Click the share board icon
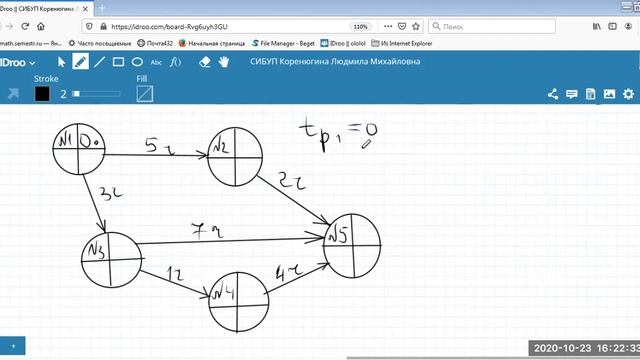The height and width of the screenshot is (360, 640). pos(553,94)
